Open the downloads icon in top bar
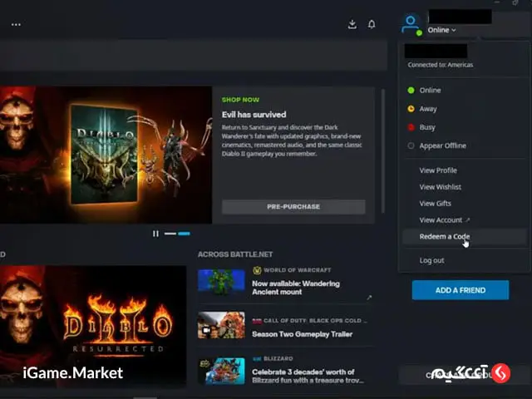The height and width of the screenshot is (399, 532). pyautogui.click(x=352, y=24)
